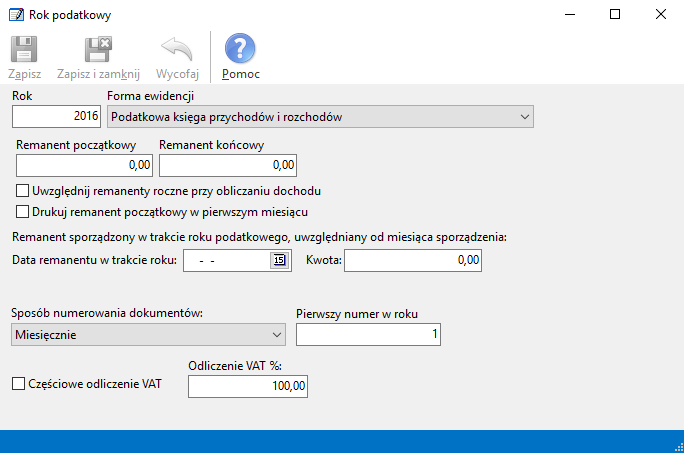The height and width of the screenshot is (453, 684).
Task: Check Częściowe odliczenie VAT option
Action: coord(18,383)
